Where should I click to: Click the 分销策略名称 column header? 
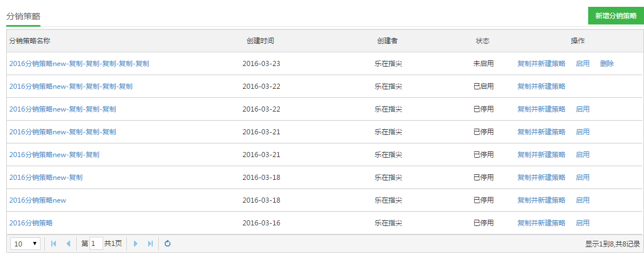click(x=30, y=41)
